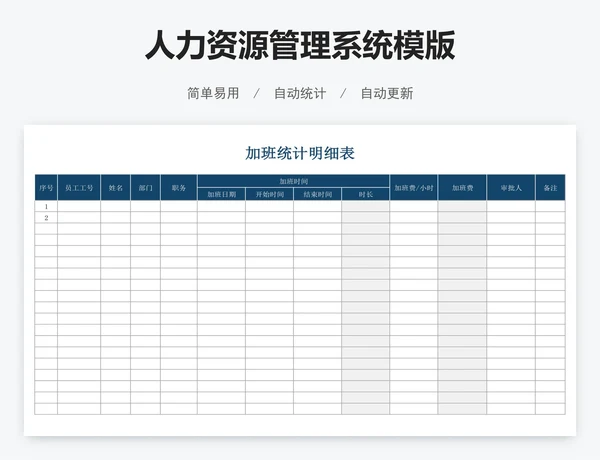This screenshot has width=600, height=460.
Task: Click the 简单易用 subtitle text
Action: (213, 93)
